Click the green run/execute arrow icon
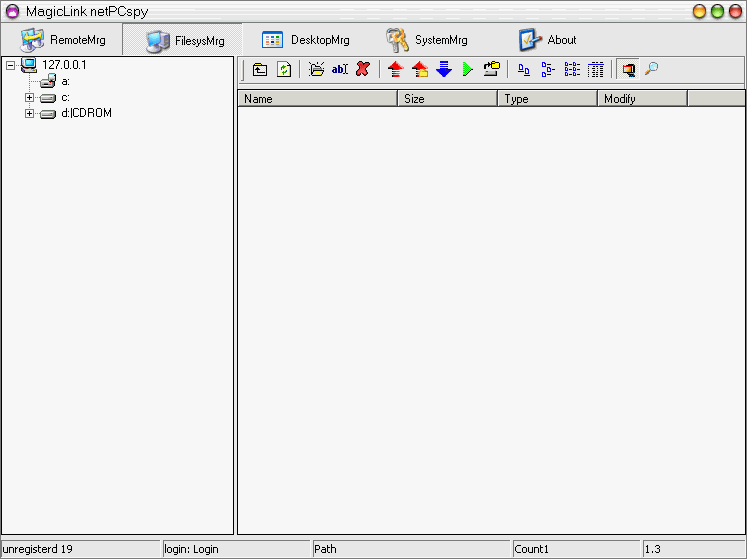747x559 pixels. tap(467, 70)
